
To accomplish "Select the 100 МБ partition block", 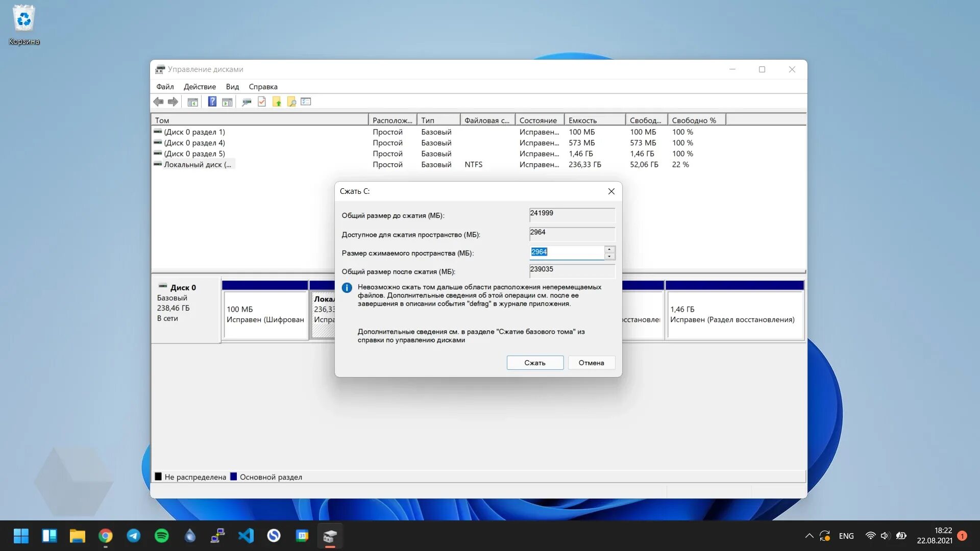I will tap(265, 310).
